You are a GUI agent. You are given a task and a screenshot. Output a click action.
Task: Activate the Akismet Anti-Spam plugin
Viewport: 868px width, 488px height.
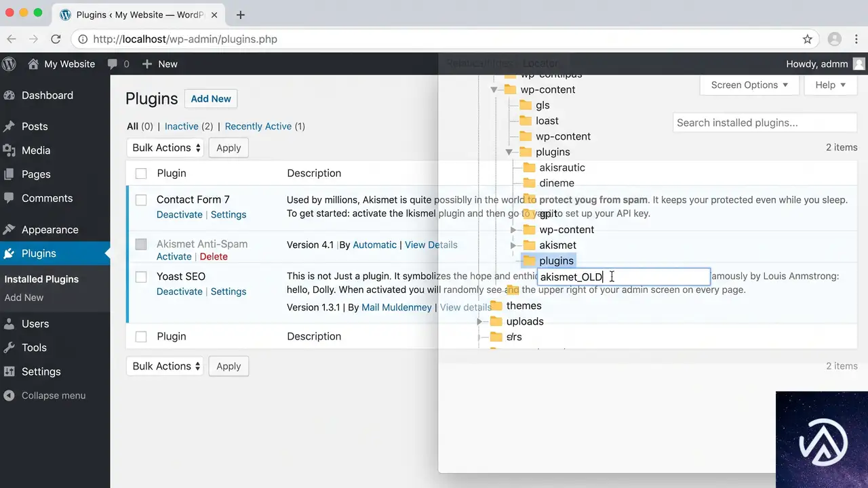click(174, 257)
